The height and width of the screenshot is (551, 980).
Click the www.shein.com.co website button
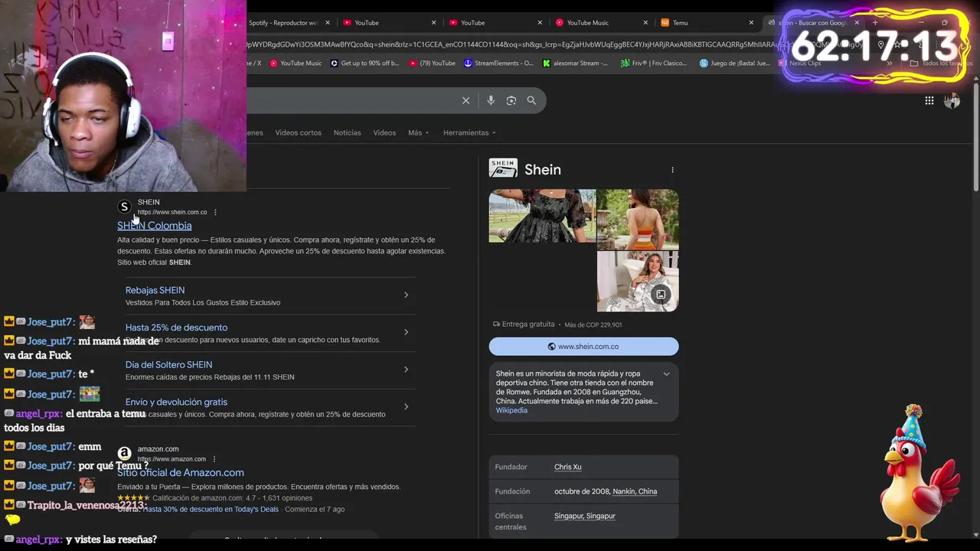583,347
